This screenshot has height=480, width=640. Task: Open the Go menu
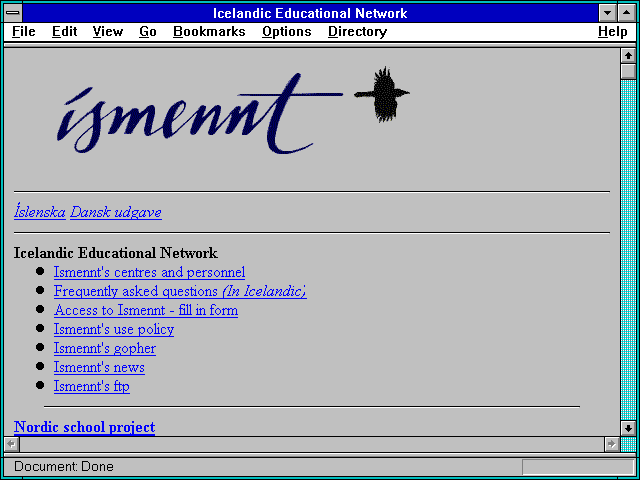(148, 32)
